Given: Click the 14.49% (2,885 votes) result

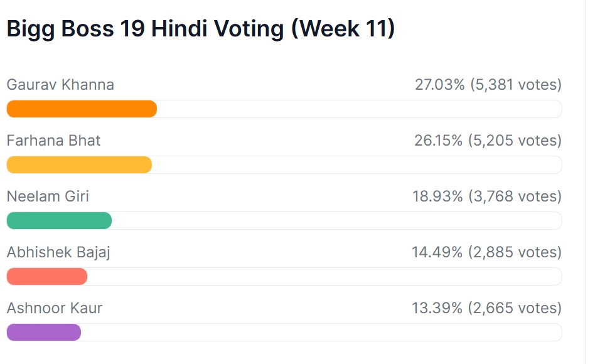Looking at the screenshot, I should click(486, 252).
